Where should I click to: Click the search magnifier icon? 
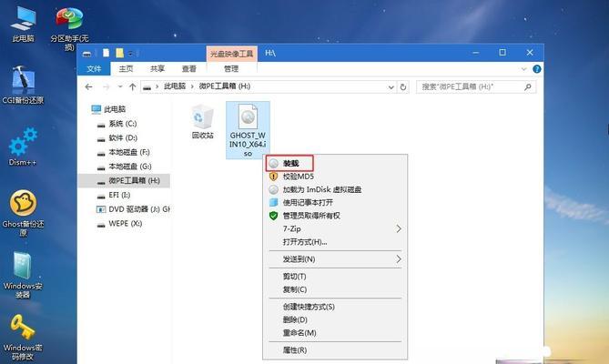pyautogui.click(x=527, y=87)
